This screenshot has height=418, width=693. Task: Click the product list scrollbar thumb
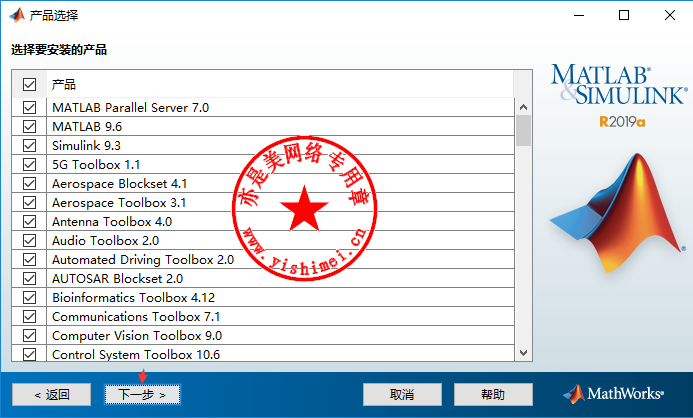[x=524, y=130]
